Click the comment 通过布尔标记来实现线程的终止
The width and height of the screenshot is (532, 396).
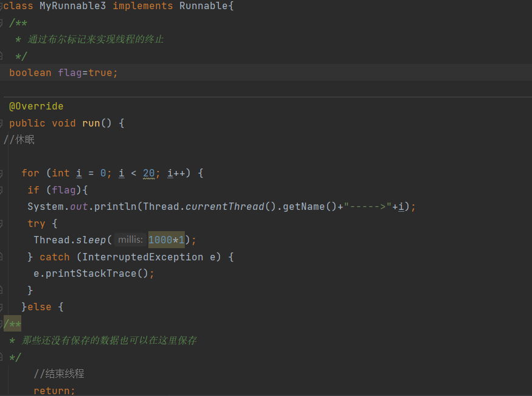tap(95, 40)
